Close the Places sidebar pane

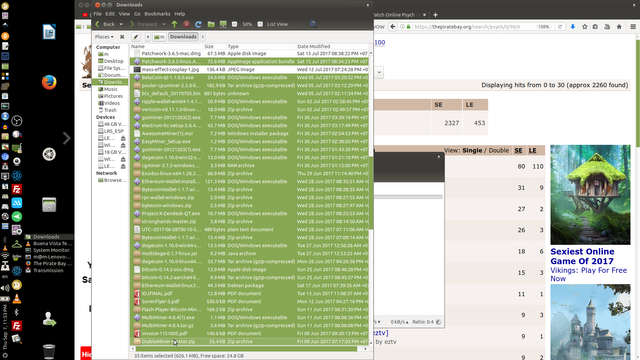point(122,37)
